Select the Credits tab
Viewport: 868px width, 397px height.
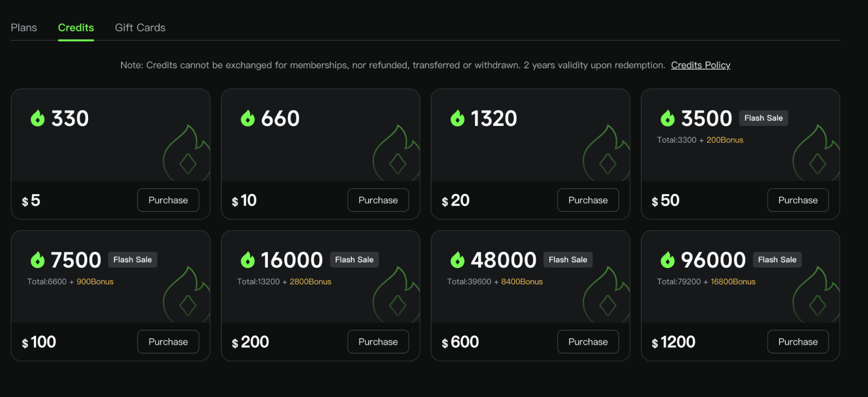(x=76, y=28)
